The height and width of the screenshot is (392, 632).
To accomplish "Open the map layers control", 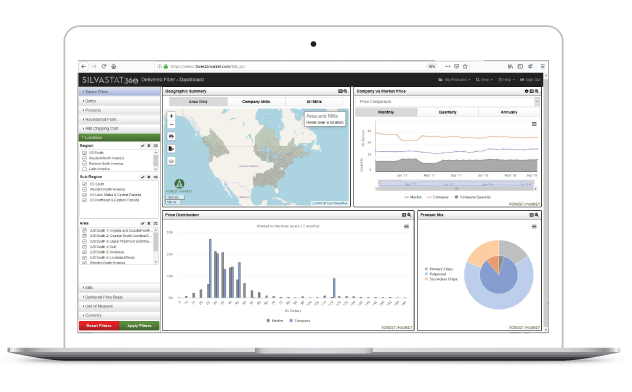I will point(171,161).
